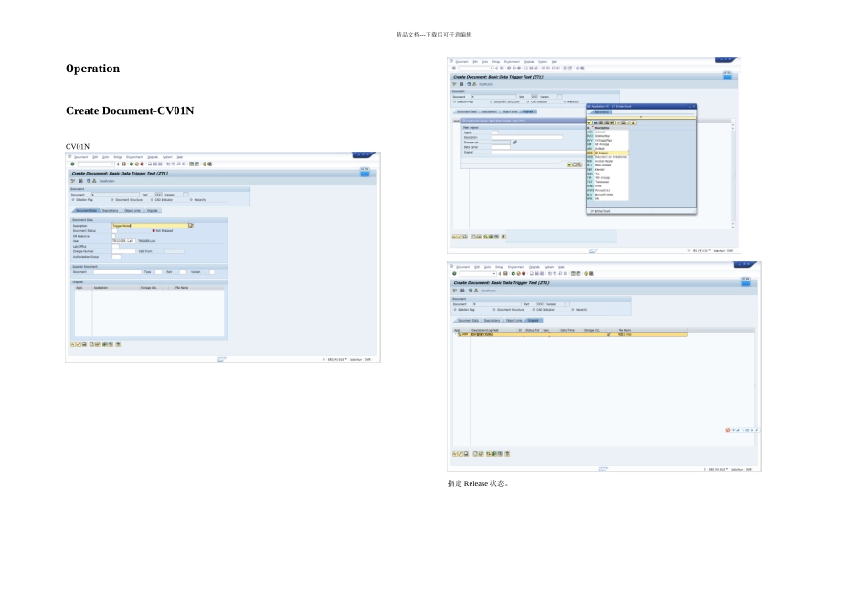Image resolution: width=868 pixels, height=614 pixels.
Task: Toggle Document Structure indicator in bottom-right window
Action: click(x=493, y=310)
